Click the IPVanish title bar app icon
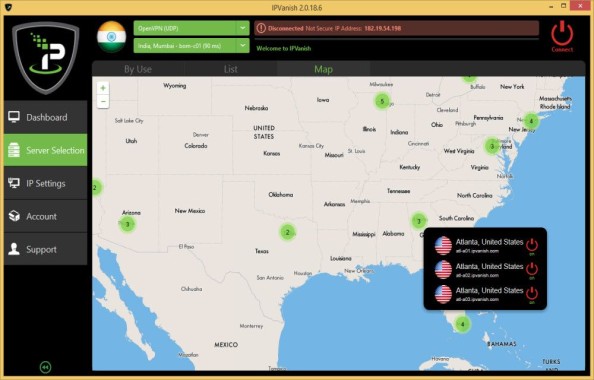The image size is (594, 380). (8, 7)
